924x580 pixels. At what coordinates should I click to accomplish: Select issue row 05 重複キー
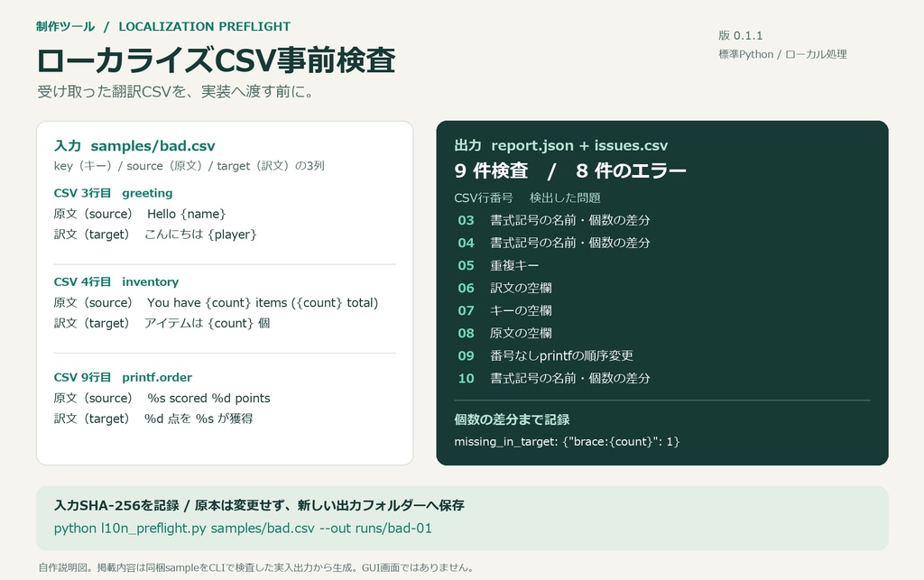[498, 265]
